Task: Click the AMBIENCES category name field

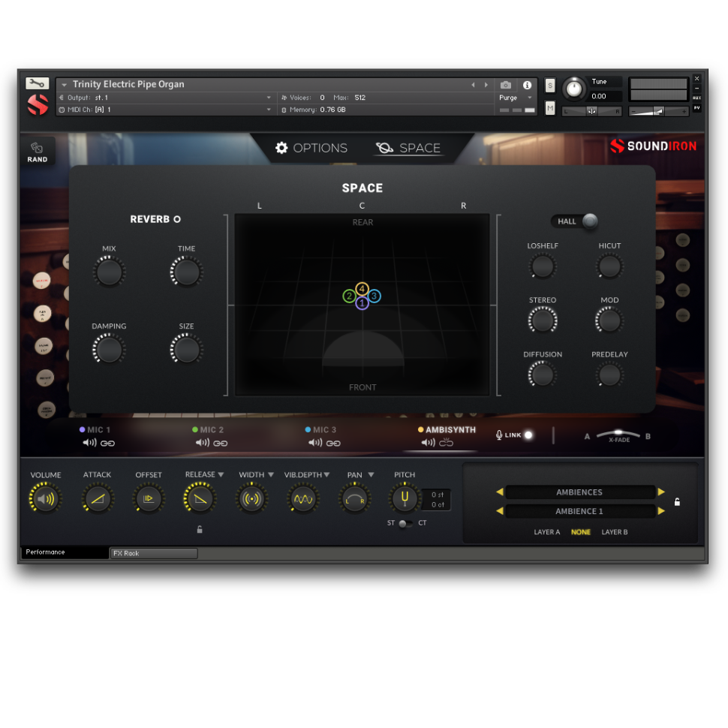Action: pyautogui.click(x=580, y=492)
